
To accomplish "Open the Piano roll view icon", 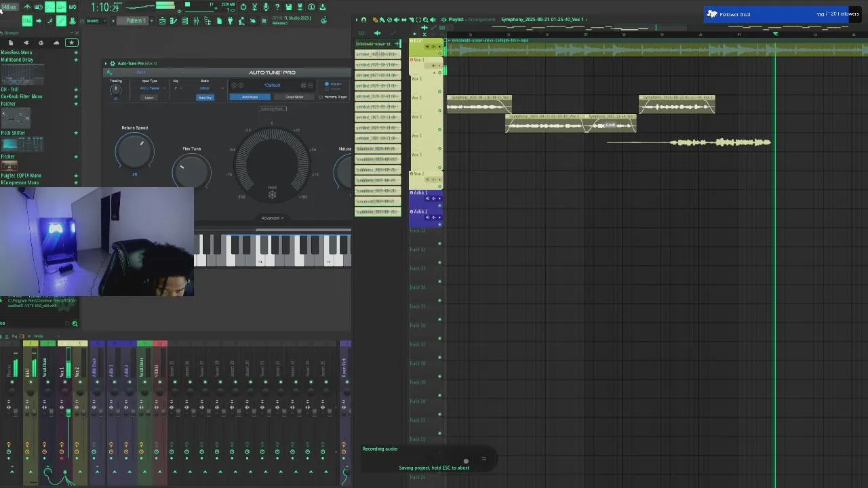I will coord(173,20).
